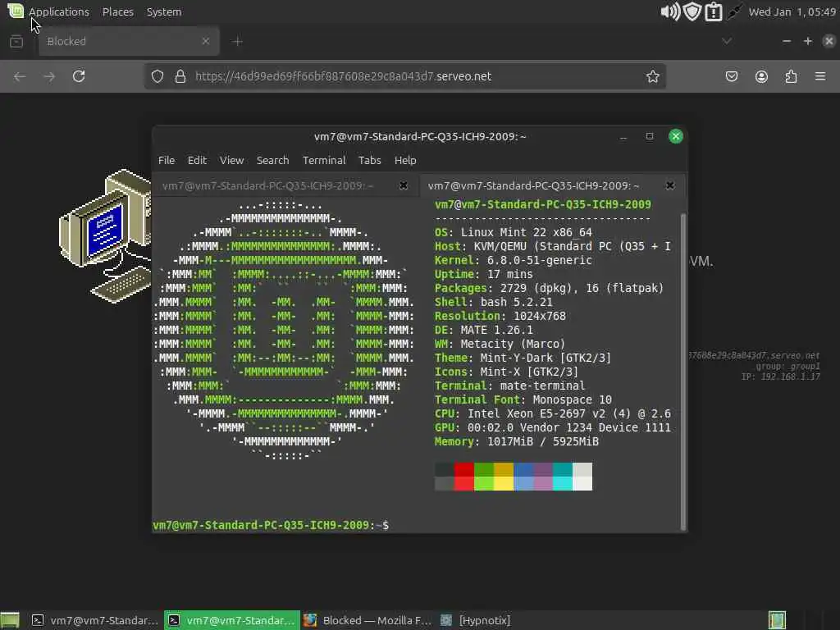Open Firefox recent browsing view icon
This screenshot has width=840, height=630.
pyautogui.click(x=16, y=41)
